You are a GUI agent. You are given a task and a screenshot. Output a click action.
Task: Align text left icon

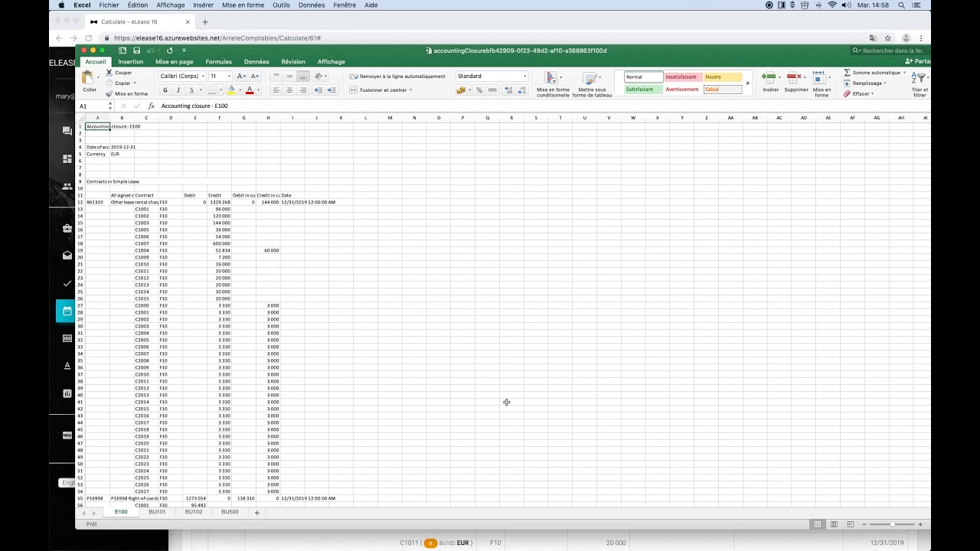276,90
